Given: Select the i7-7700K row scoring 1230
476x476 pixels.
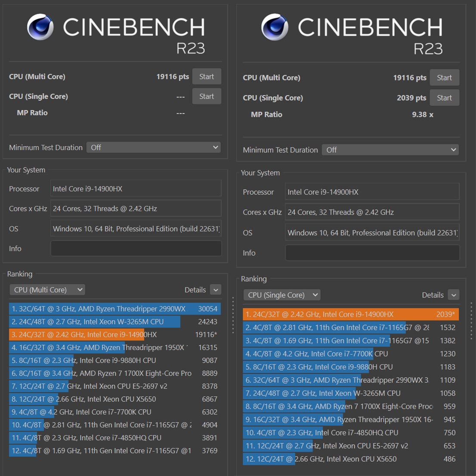Looking at the screenshot, I should point(351,353).
